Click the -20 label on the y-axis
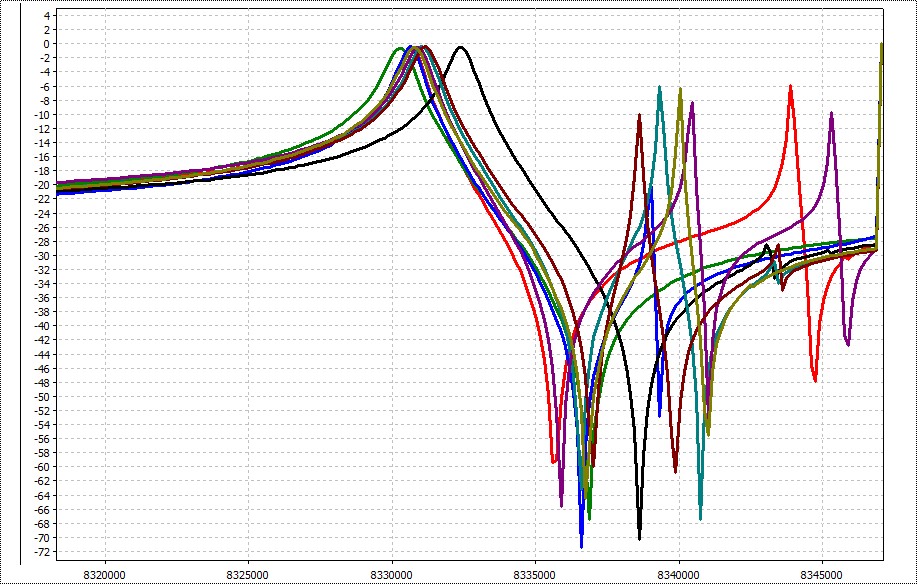This screenshot has height=584, width=917. (x=41, y=185)
